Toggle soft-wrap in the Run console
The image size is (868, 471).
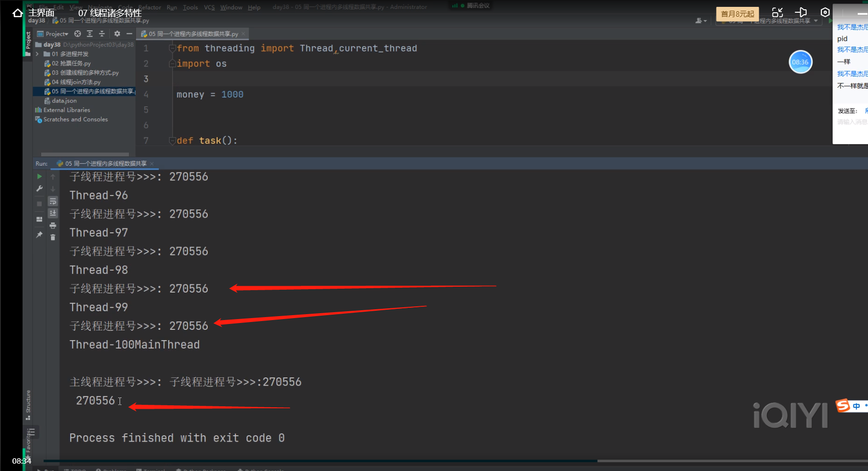[53, 201]
